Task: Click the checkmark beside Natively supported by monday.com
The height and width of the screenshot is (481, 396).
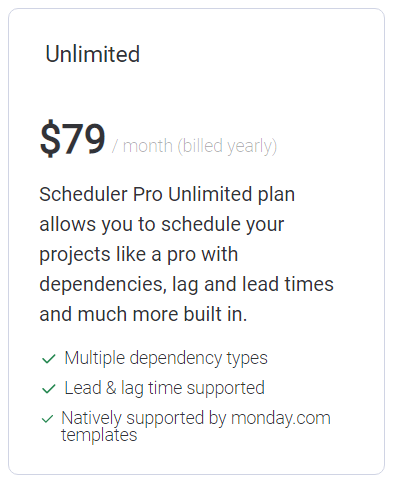Action: (47, 419)
